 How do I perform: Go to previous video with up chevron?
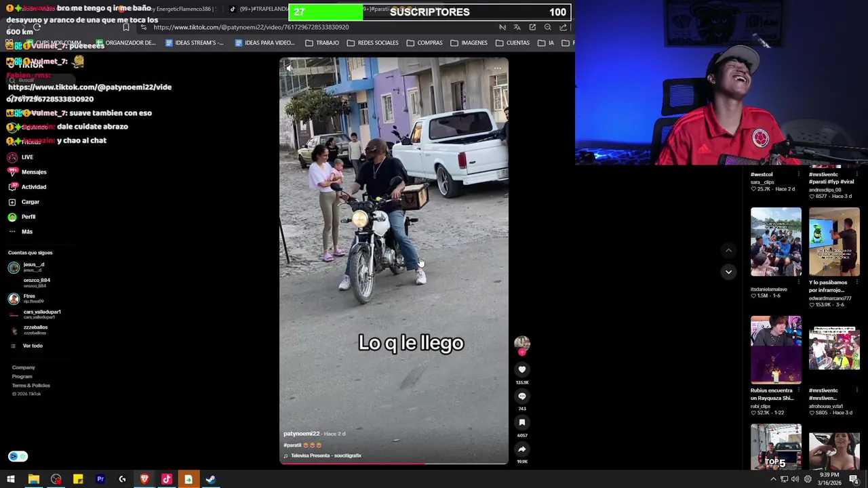(x=728, y=250)
